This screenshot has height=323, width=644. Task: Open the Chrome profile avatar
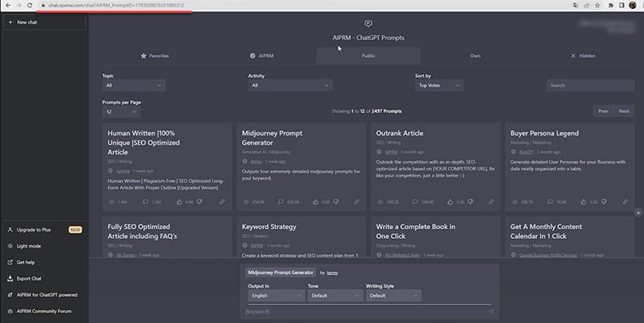633,6
